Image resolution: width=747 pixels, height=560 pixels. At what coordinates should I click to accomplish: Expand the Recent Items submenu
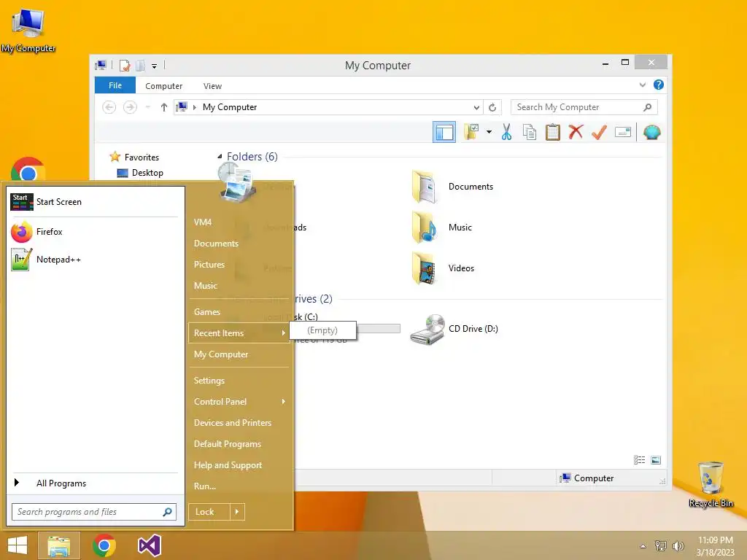(239, 333)
